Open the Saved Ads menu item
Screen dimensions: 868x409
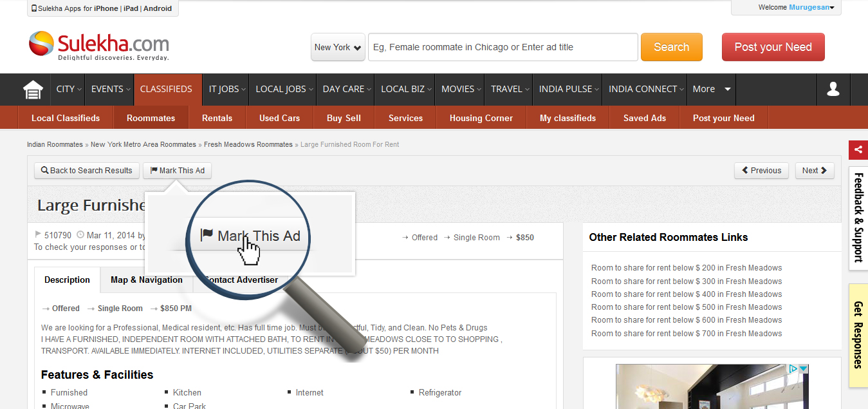(644, 119)
